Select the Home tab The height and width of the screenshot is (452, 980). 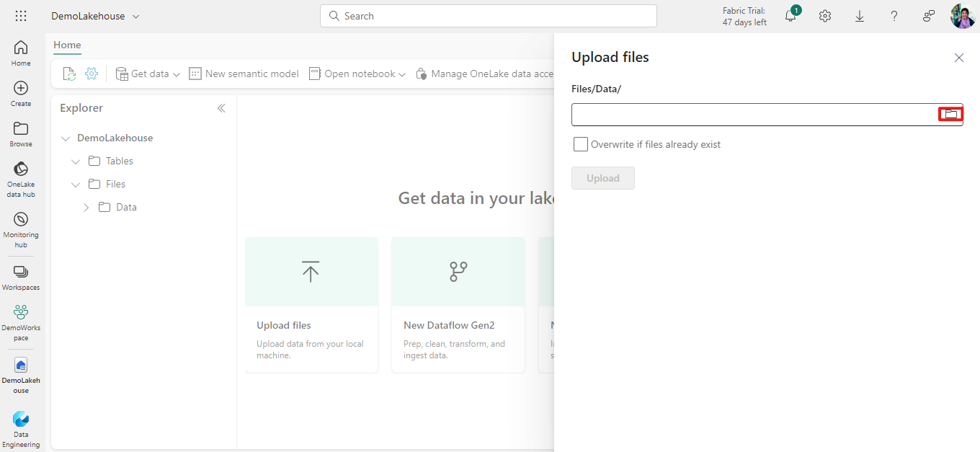(67, 45)
